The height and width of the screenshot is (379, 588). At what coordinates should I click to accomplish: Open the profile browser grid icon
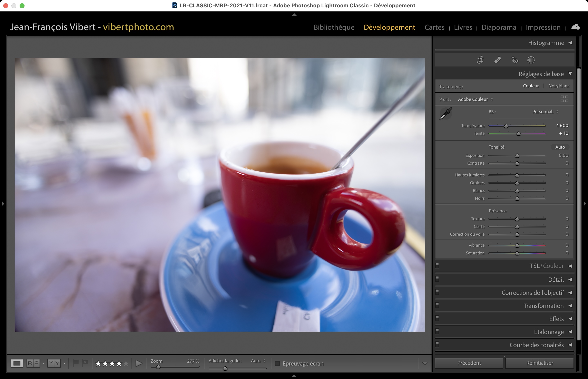564,99
